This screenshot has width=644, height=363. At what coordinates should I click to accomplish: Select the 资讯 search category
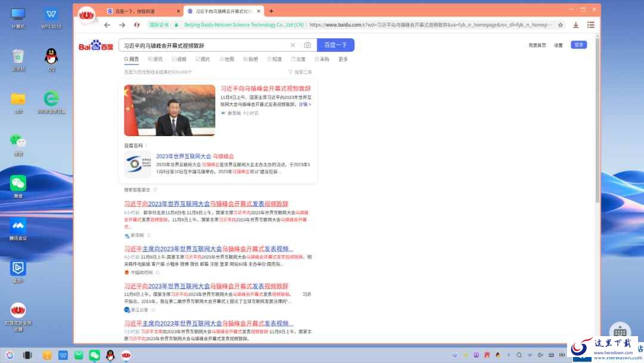click(155, 60)
